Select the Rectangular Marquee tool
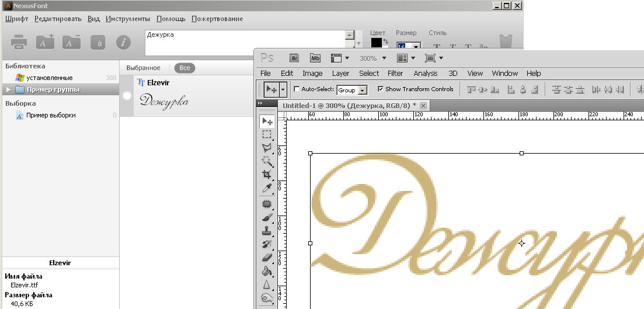 [x=267, y=134]
